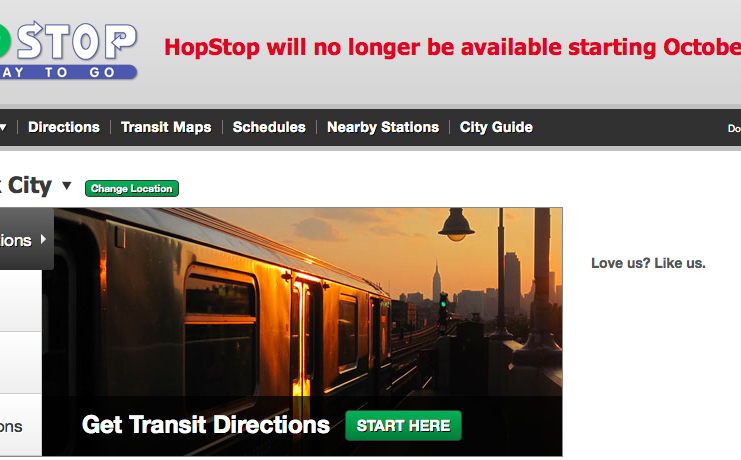Click the partially visible link at nav right
741x460 pixels.
[x=734, y=129]
